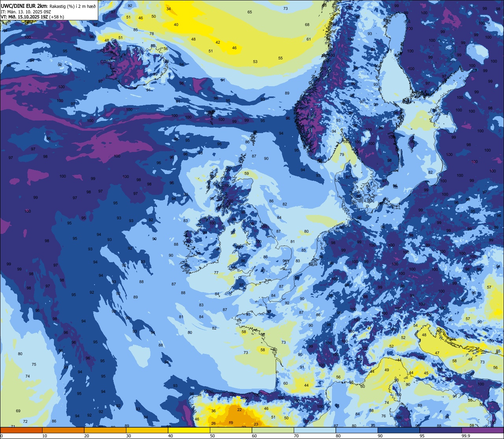Click the humidity value '34' at top
The image size is (504, 439).
click(x=169, y=9)
